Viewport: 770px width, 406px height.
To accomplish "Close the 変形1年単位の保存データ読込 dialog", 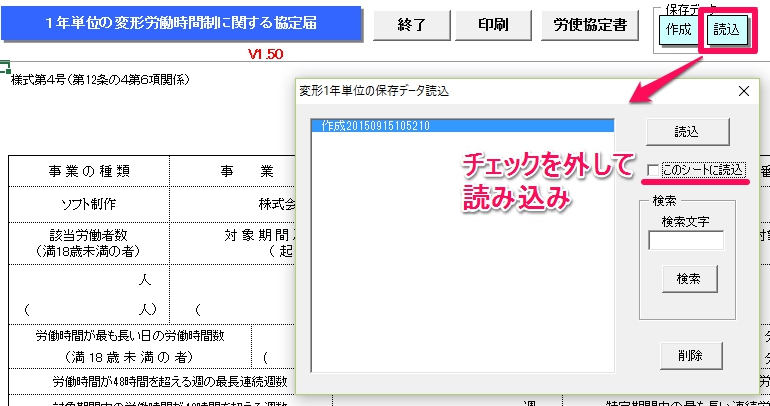I will [744, 91].
